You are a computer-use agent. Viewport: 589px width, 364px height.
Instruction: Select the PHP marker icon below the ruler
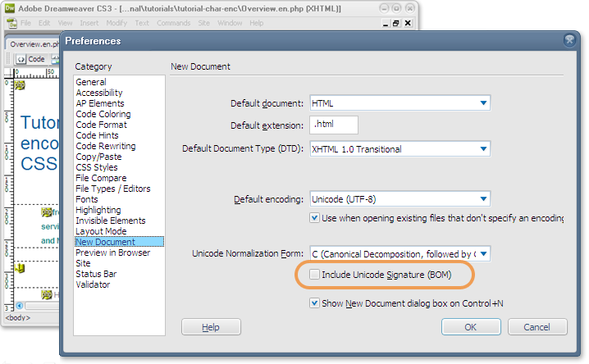pos(19,85)
